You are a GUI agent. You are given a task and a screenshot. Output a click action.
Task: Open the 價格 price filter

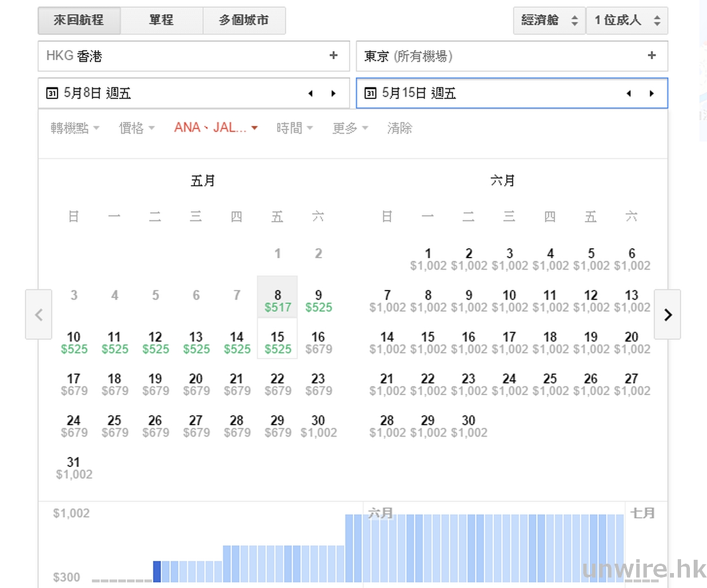136,128
